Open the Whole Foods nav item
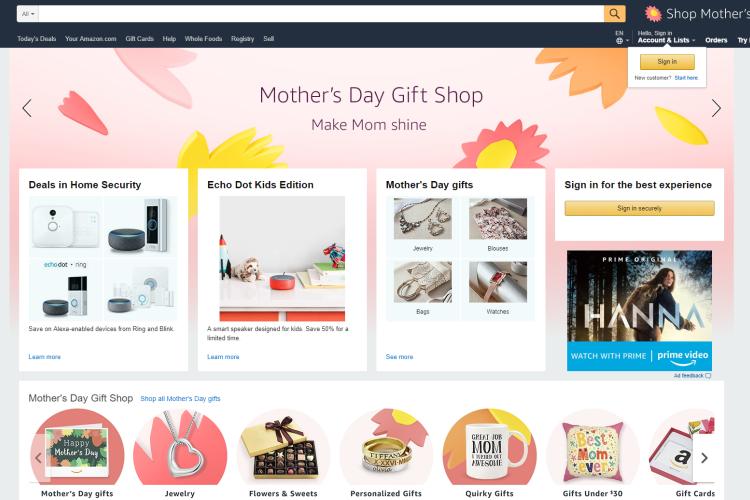Image resolution: width=750 pixels, height=500 pixels. pos(203,39)
